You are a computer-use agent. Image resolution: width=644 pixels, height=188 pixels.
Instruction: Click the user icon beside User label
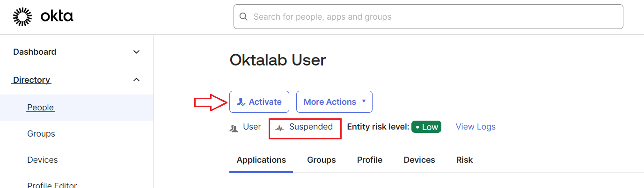(x=234, y=128)
